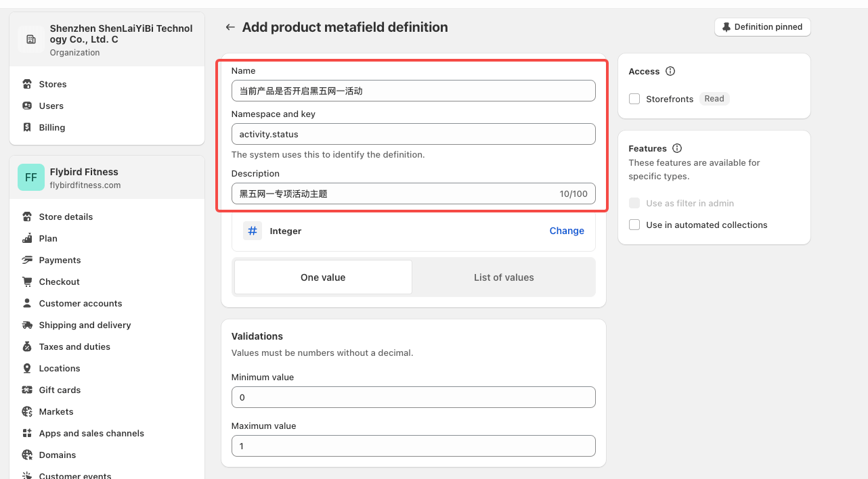The image size is (868, 479).
Task: Click the back arrow beside page title
Action: [x=230, y=27]
